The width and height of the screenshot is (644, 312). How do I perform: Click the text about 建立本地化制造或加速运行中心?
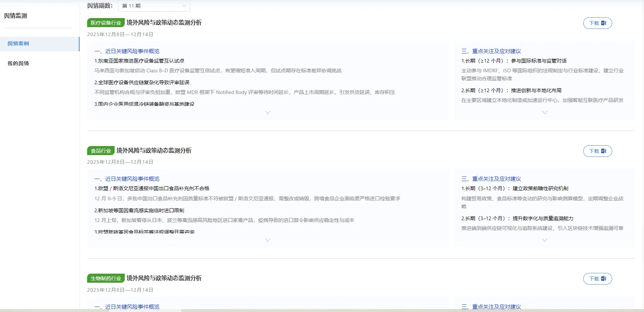pos(542,100)
